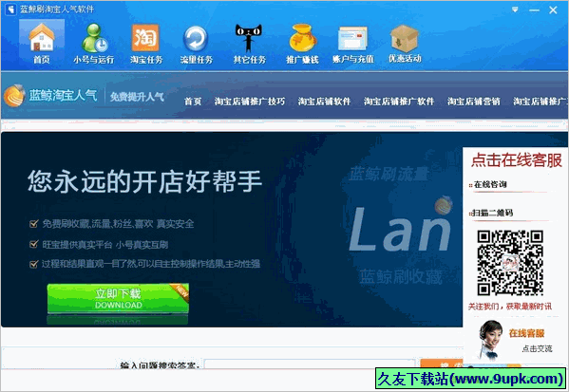569x392 pixels.
Task: Minimize the application window
Action: pos(534,10)
